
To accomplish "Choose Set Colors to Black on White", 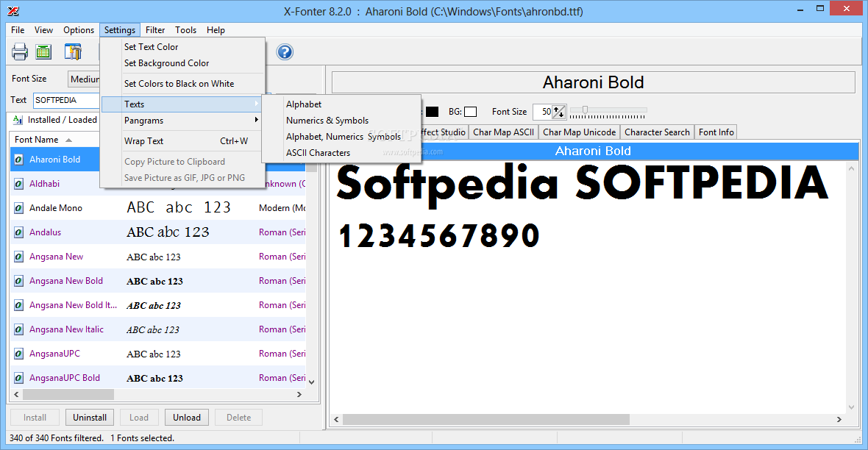I will (182, 84).
